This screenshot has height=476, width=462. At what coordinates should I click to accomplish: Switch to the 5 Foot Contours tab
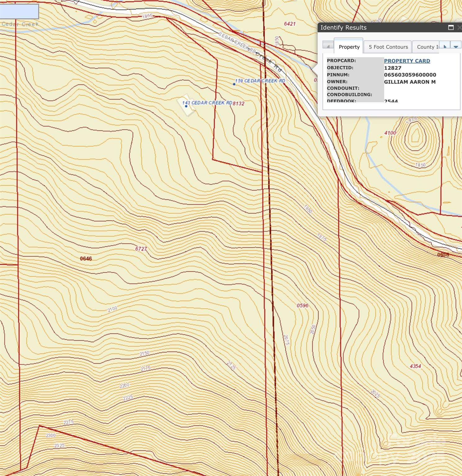click(388, 47)
